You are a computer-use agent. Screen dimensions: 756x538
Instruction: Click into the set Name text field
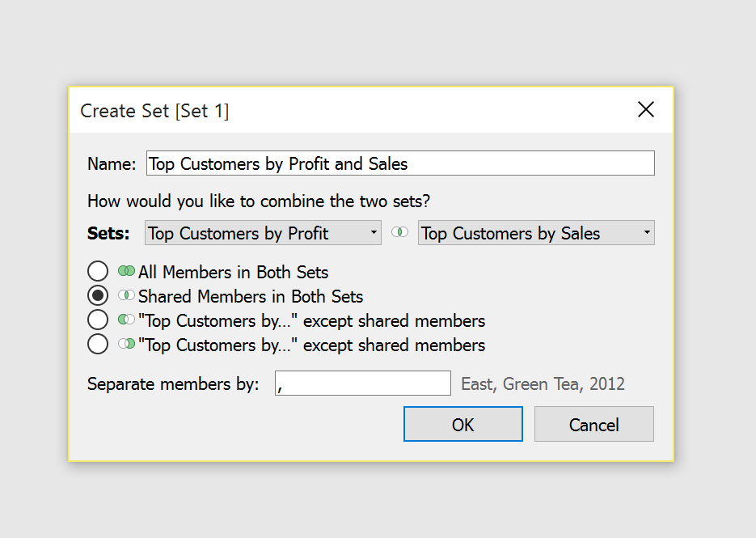pyautogui.click(x=400, y=163)
